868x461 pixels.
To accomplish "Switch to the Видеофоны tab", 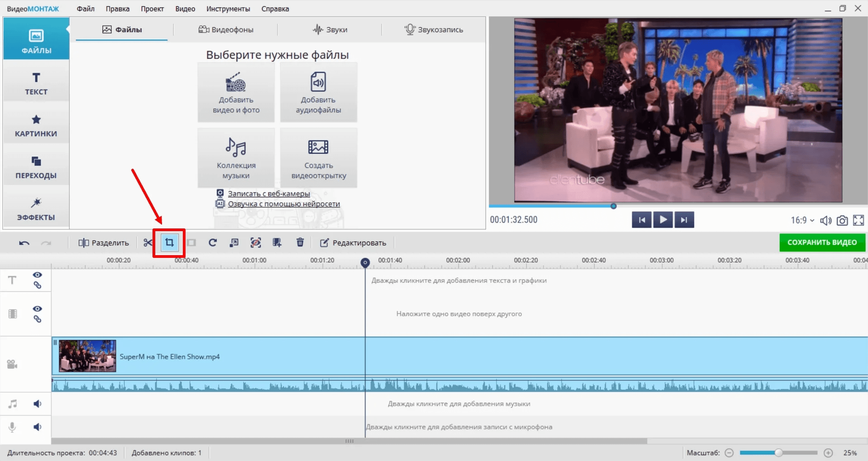I will pyautogui.click(x=226, y=30).
